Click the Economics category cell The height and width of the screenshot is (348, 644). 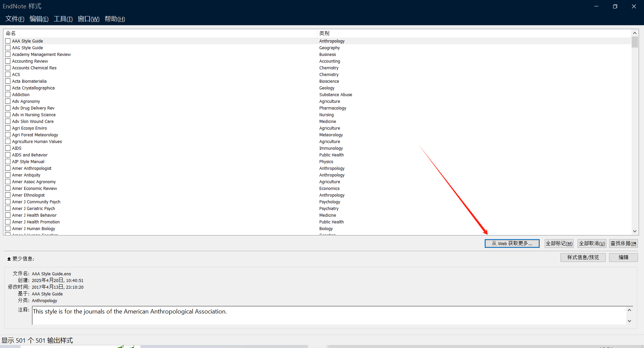329,188
